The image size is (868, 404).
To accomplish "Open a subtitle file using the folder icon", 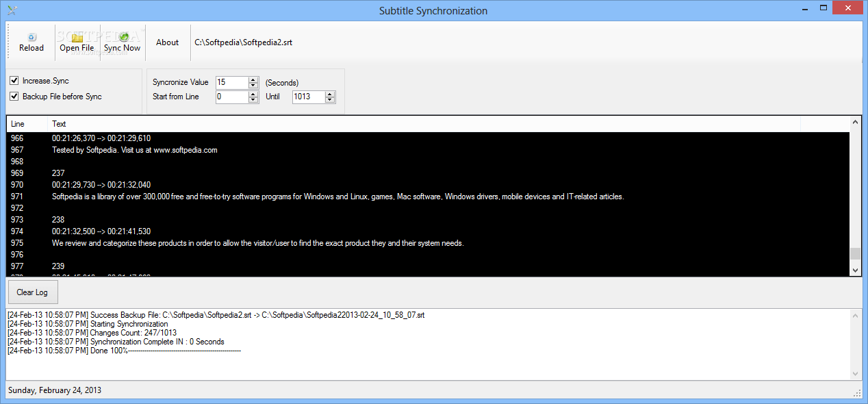I will (77, 42).
